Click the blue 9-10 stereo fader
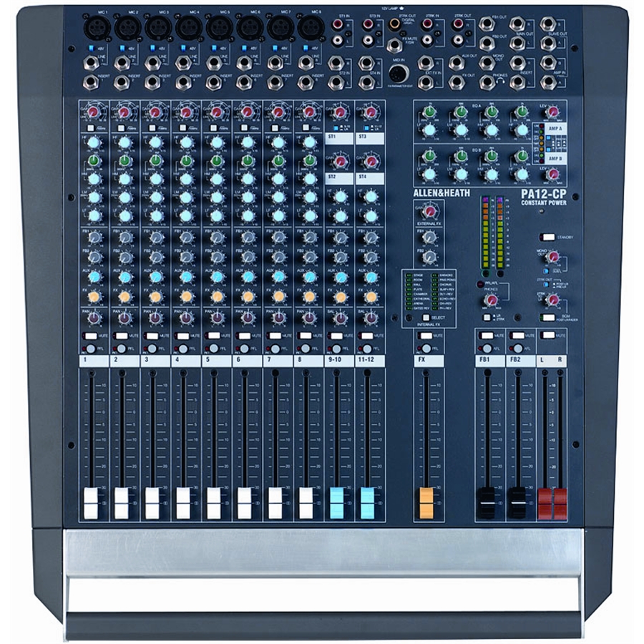This screenshot has width=644, height=644. (336, 503)
